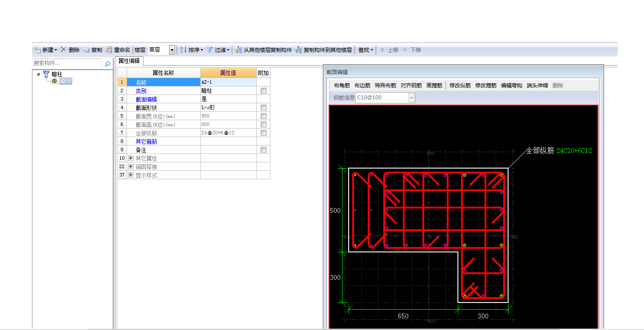Viewport: 644px width, 330px height.
Task: Toggle the 截面高 row 附加 checkbox
Action: [263, 124]
